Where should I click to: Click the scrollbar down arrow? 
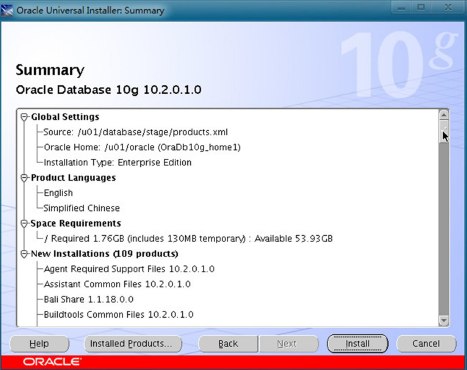(443, 321)
